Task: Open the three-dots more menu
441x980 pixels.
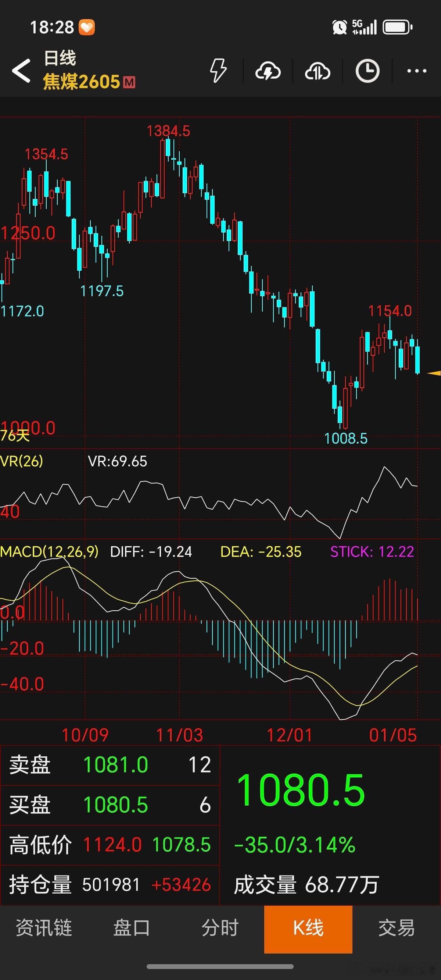Action: tap(417, 71)
